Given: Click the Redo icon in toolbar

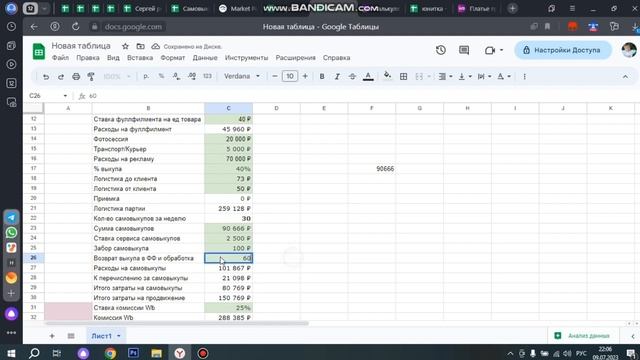Looking at the screenshot, I should (61, 77).
